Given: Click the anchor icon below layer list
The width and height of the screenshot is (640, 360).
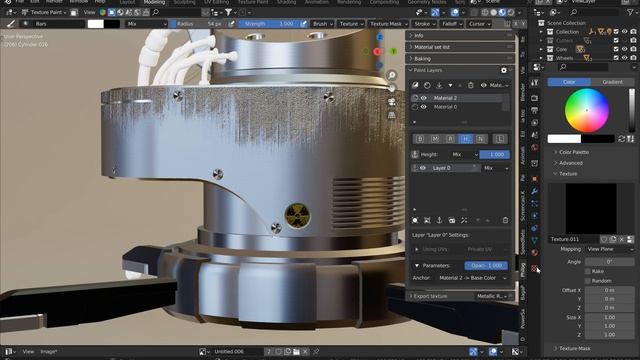Looking at the screenshot, I should 439,220.
